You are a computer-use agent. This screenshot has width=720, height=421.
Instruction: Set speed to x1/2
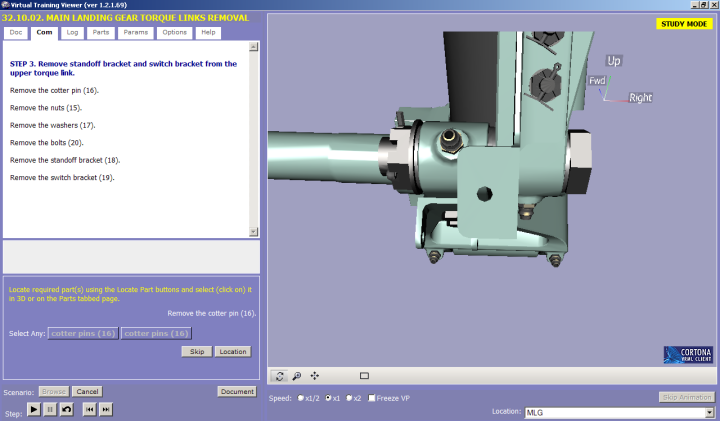[x=302, y=398]
